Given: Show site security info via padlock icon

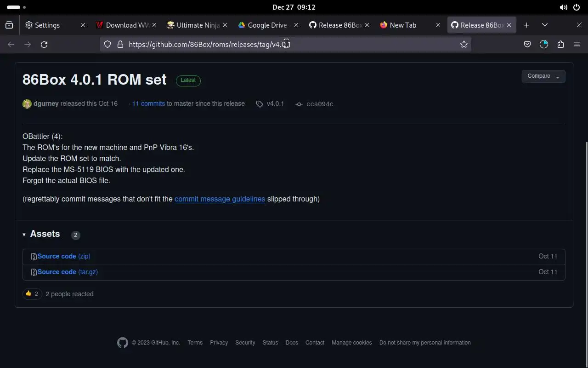Looking at the screenshot, I should tap(120, 44).
